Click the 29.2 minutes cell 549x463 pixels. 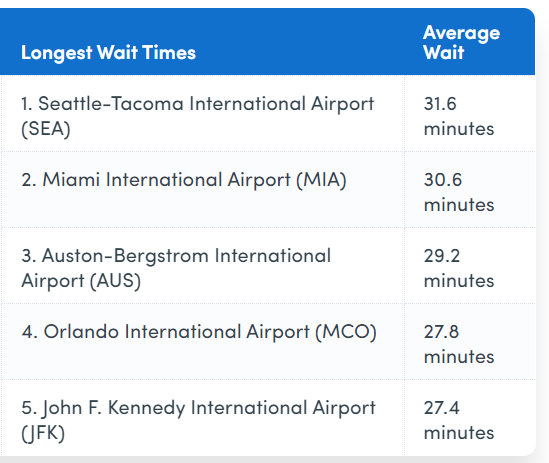(459, 268)
